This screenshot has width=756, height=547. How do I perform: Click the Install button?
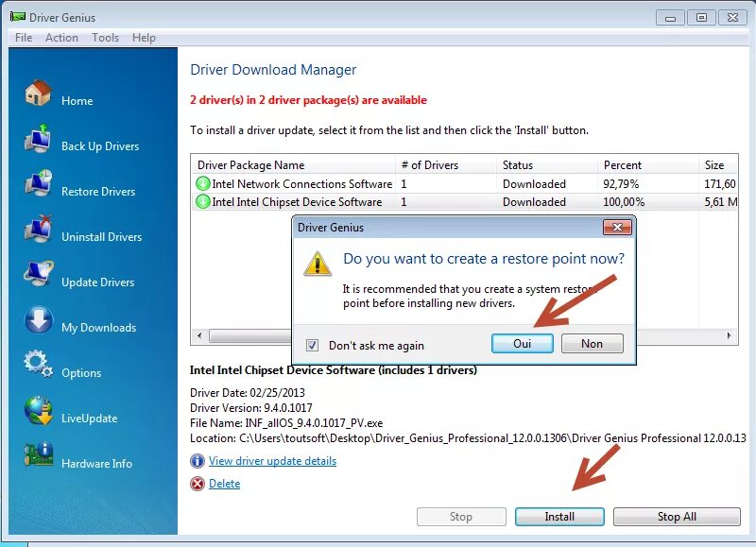coord(559,517)
